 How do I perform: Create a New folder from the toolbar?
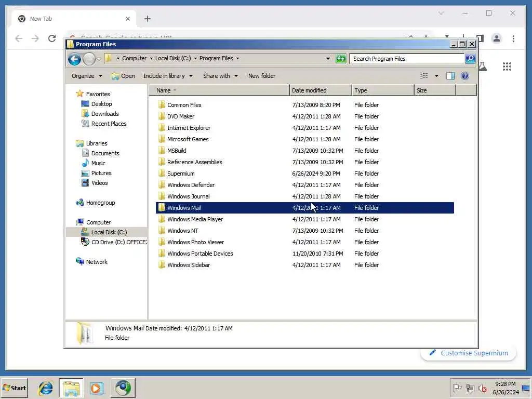coord(262,76)
